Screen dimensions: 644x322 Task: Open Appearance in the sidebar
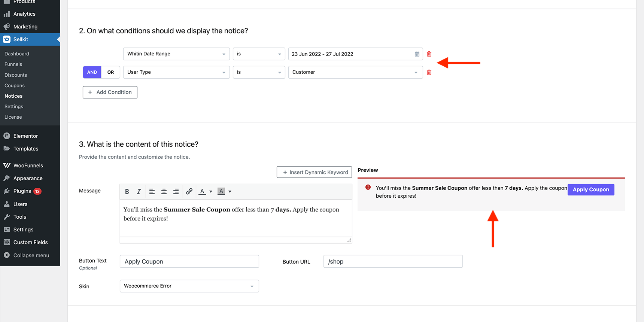click(x=30, y=178)
